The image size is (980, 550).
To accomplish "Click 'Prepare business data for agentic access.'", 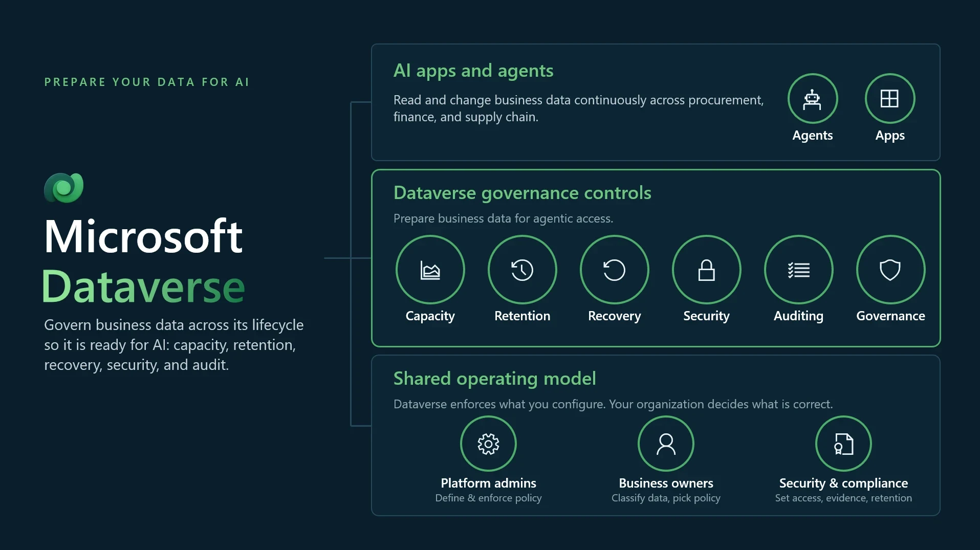I will click(503, 218).
